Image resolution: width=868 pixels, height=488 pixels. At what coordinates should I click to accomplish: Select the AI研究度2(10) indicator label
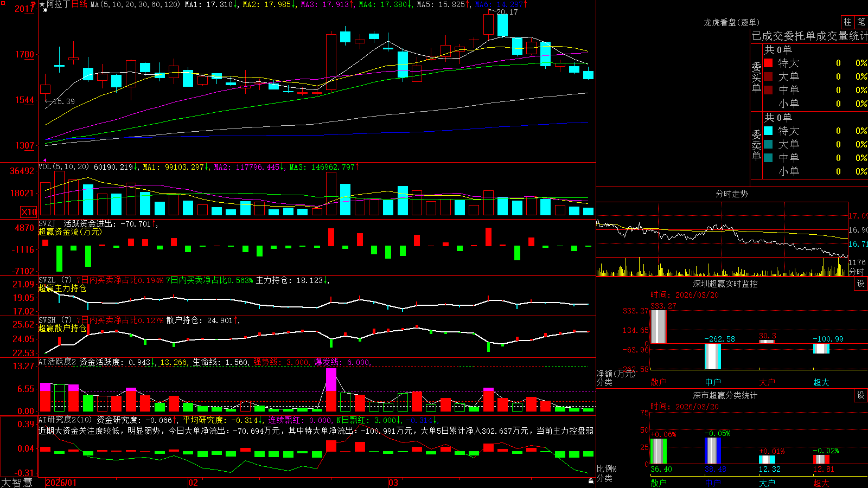tap(65, 420)
